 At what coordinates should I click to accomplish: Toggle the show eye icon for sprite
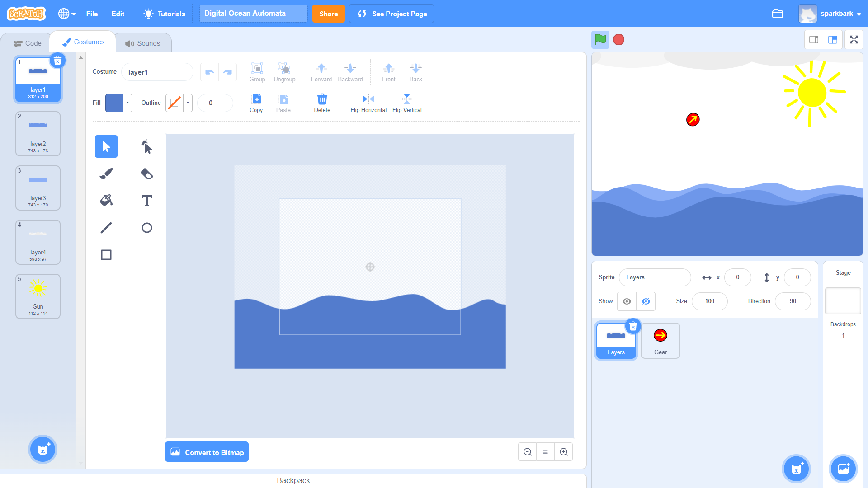coord(627,301)
